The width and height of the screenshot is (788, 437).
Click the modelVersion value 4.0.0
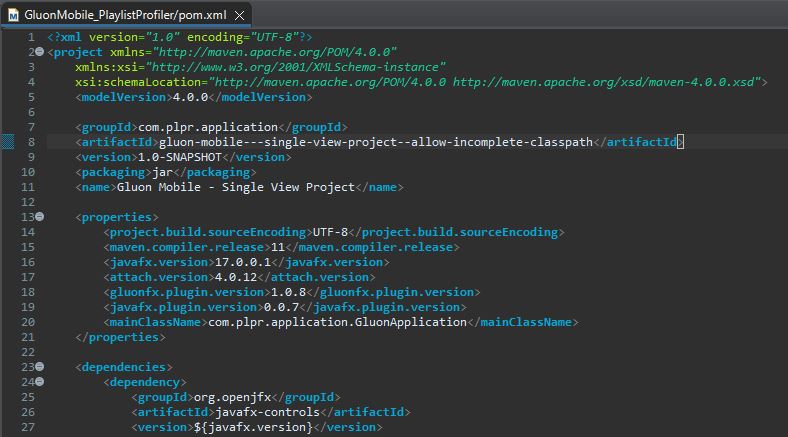190,97
